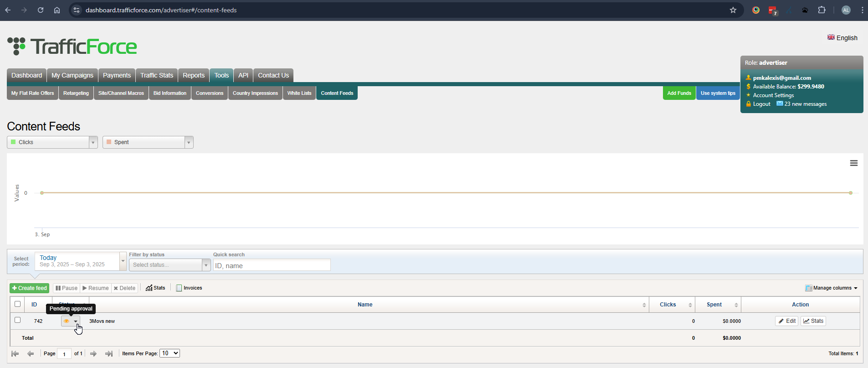The height and width of the screenshot is (368, 868).
Task: Resume selected feeds
Action: [96, 288]
